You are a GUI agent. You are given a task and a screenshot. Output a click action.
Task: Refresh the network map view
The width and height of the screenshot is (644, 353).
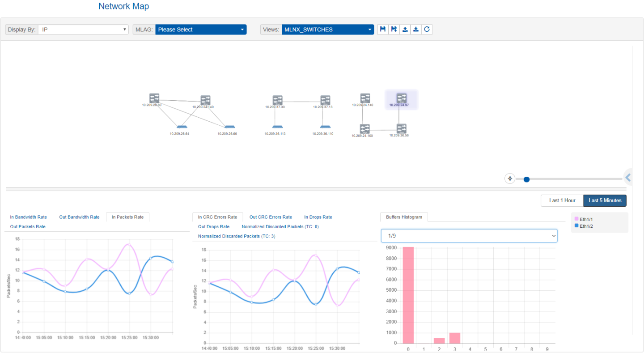pyautogui.click(x=427, y=30)
